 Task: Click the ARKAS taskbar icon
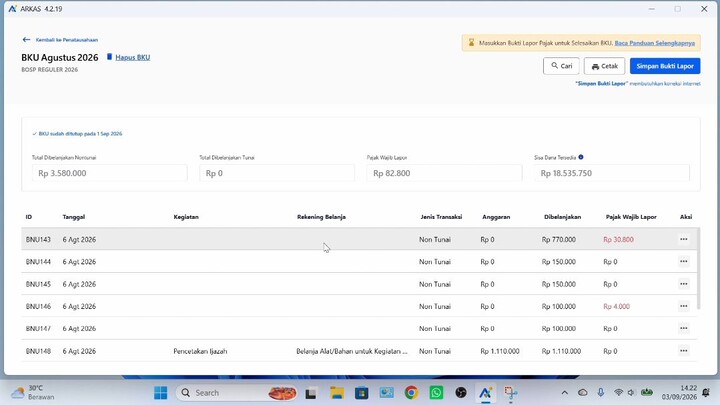(x=486, y=393)
